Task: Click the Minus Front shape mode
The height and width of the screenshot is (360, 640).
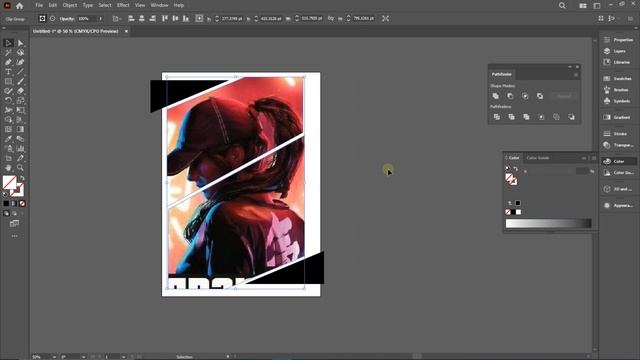Action: tap(510, 96)
